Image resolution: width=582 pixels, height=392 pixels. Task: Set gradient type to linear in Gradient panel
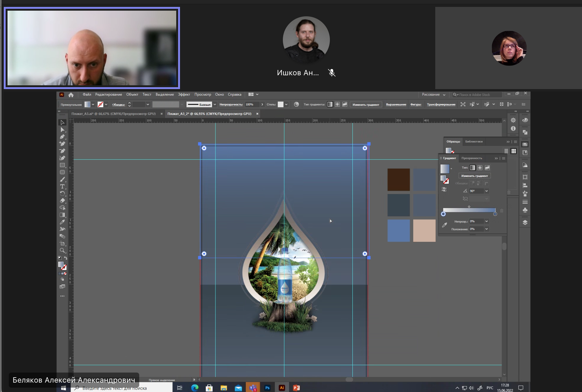coord(472,168)
